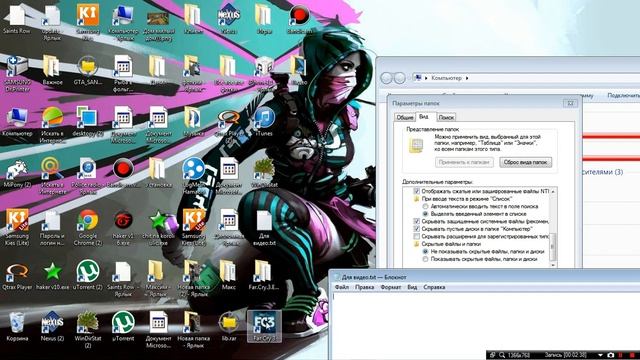Open breadcrumb arrow after Компьютер in address bar

pyautogui.click(x=467, y=78)
